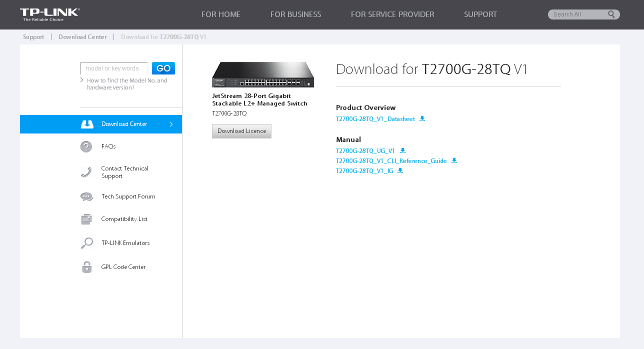644x349 pixels.
Task: Select Contact Technical Support in sidebar
Action: coord(125,172)
